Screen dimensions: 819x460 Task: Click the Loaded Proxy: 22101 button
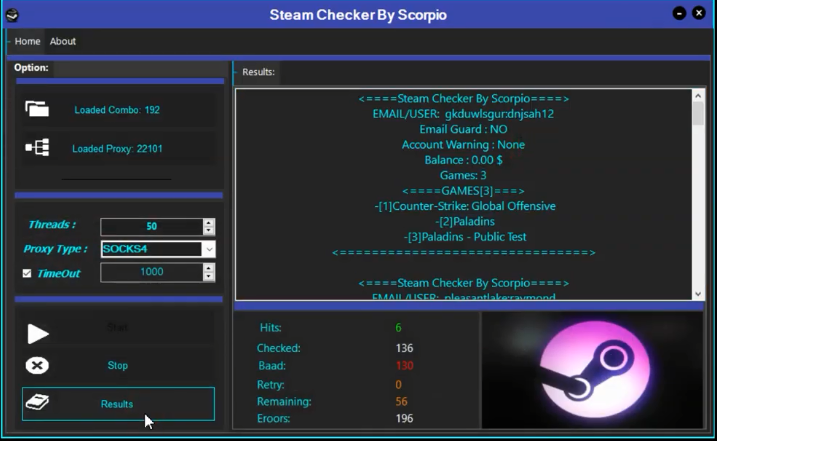point(118,148)
